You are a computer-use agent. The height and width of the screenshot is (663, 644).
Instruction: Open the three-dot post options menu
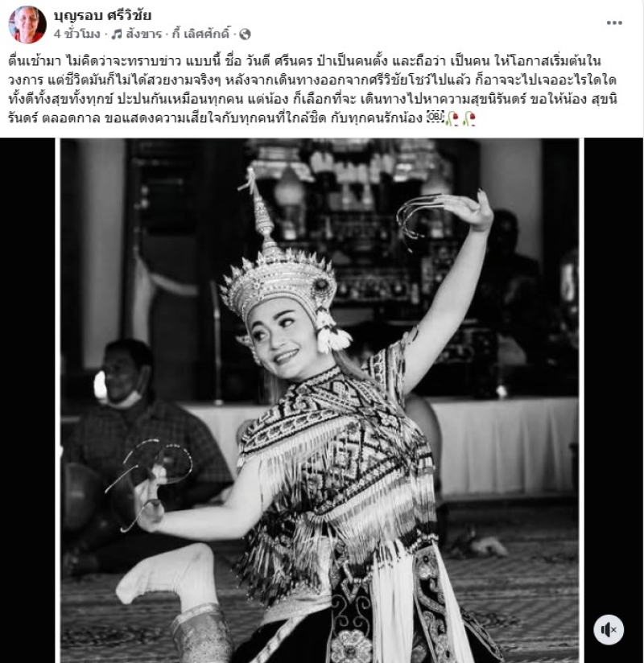(x=614, y=23)
